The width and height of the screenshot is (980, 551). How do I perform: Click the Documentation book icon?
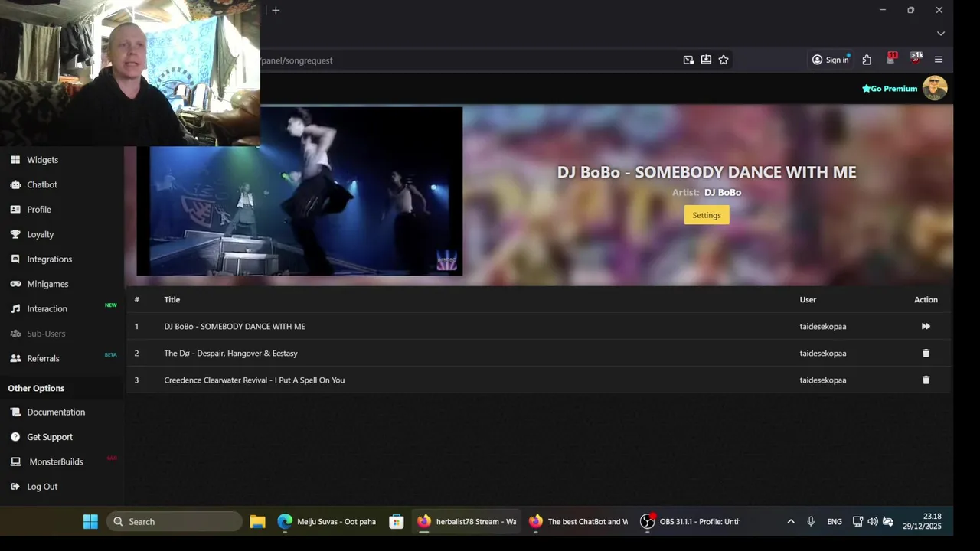pos(15,412)
